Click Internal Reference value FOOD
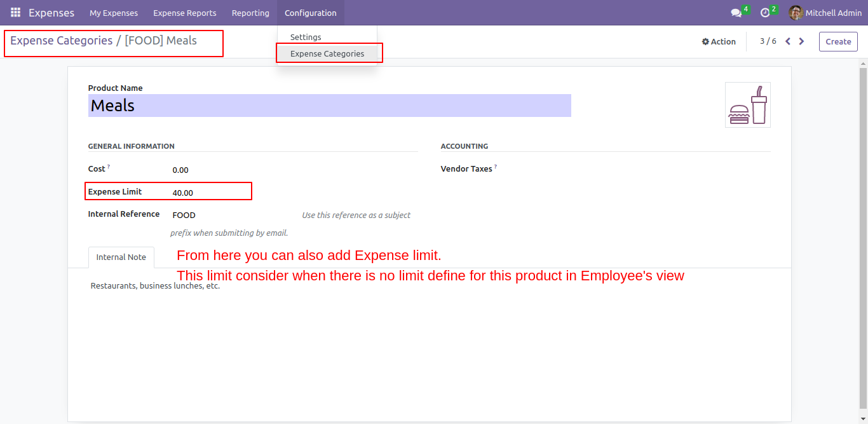Image resolution: width=868 pixels, height=424 pixels. [x=184, y=215]
